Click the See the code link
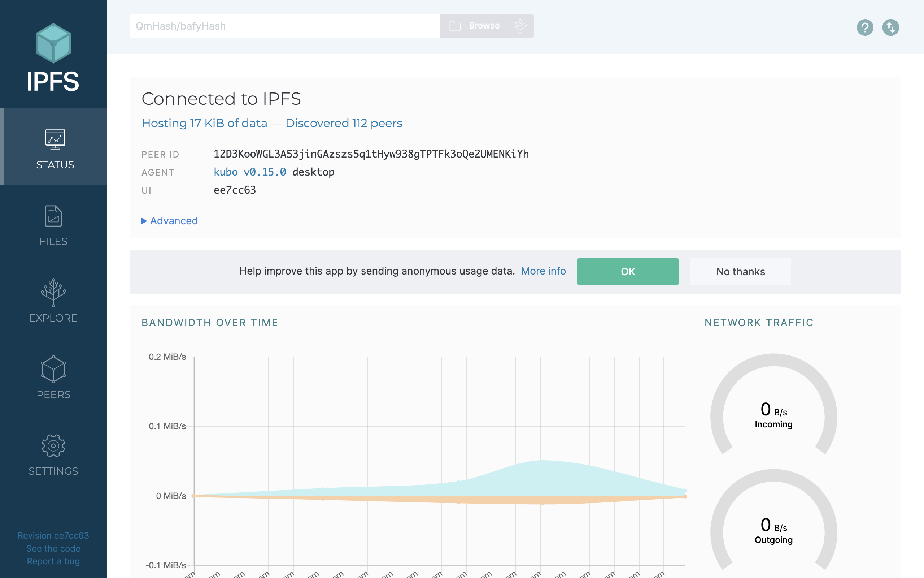924x578 pixels. [x=53, y=549]
